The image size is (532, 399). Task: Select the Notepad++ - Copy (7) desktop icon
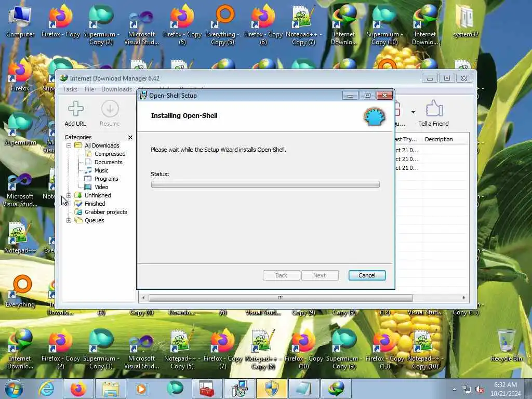pyautogui.click(x=303, y=25)
